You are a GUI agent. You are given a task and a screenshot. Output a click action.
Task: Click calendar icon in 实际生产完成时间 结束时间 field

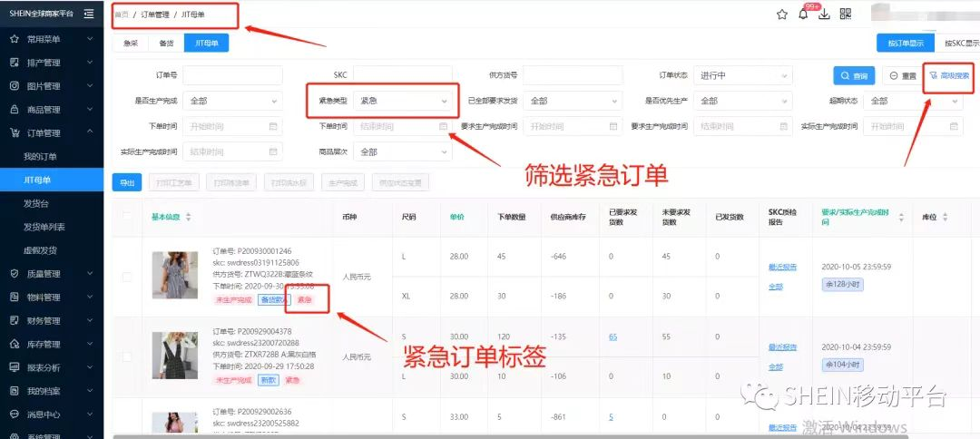tap(273, 151)
